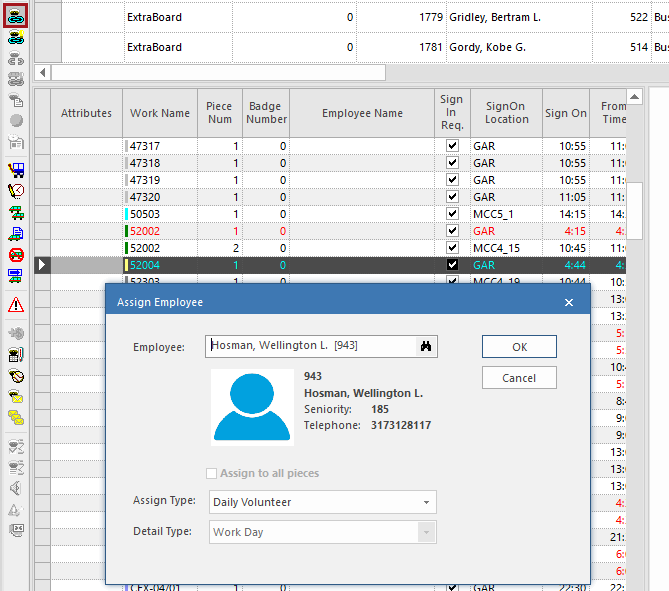Click the Piece Num column header
669x591 pixels.
click(220, 113)
